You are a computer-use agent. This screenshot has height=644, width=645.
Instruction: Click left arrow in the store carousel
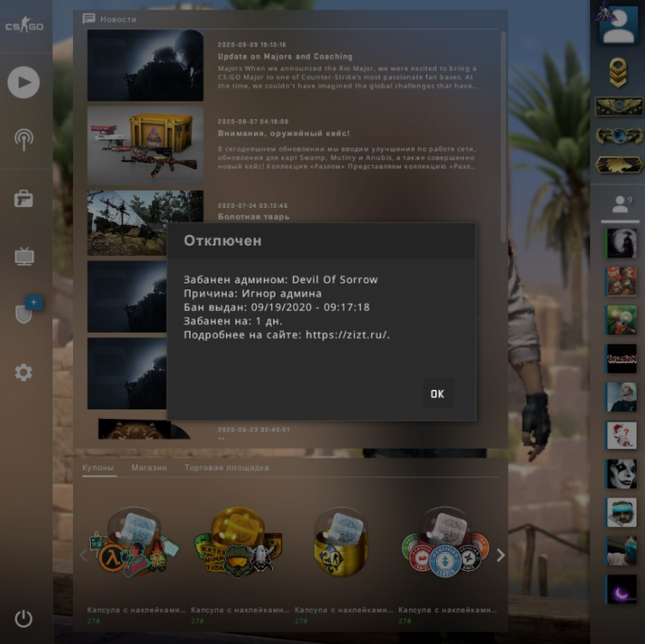coord(82,556)
